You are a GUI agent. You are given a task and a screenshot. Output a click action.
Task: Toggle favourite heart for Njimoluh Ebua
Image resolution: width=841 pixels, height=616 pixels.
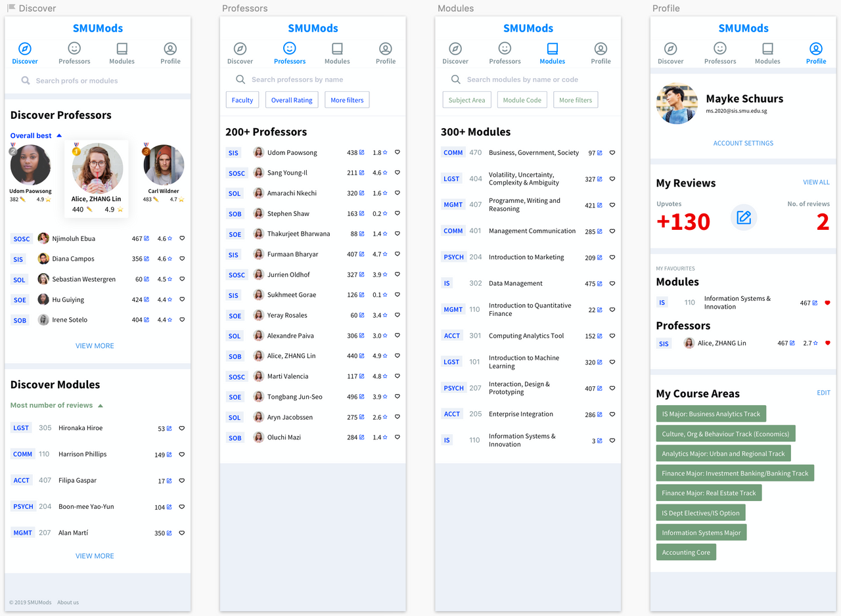[x=182, y=239]
